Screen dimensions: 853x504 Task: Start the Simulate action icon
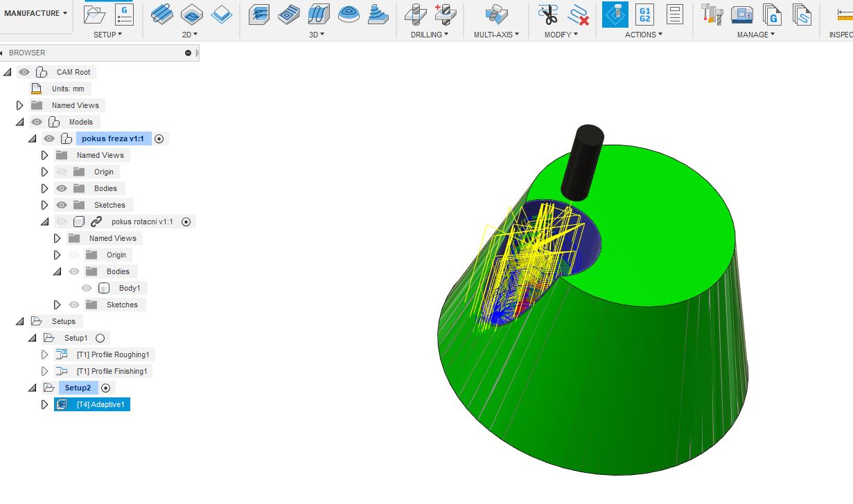615,14
